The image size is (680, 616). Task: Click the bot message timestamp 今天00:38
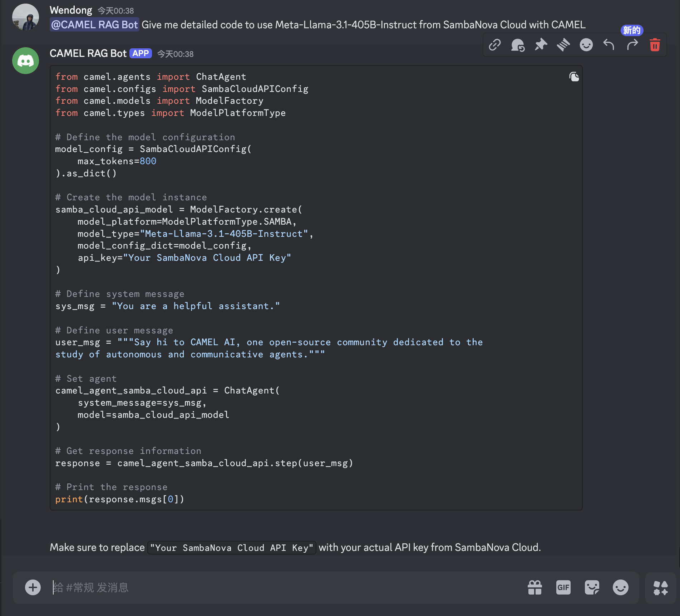click(176, 54)
